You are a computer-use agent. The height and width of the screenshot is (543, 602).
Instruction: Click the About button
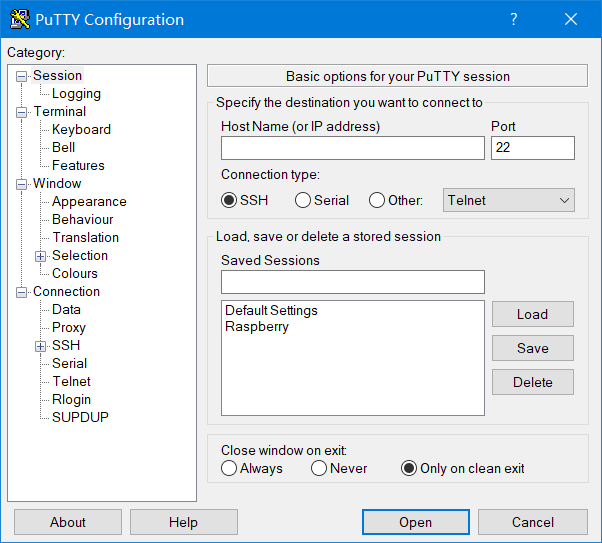point(68,522)
